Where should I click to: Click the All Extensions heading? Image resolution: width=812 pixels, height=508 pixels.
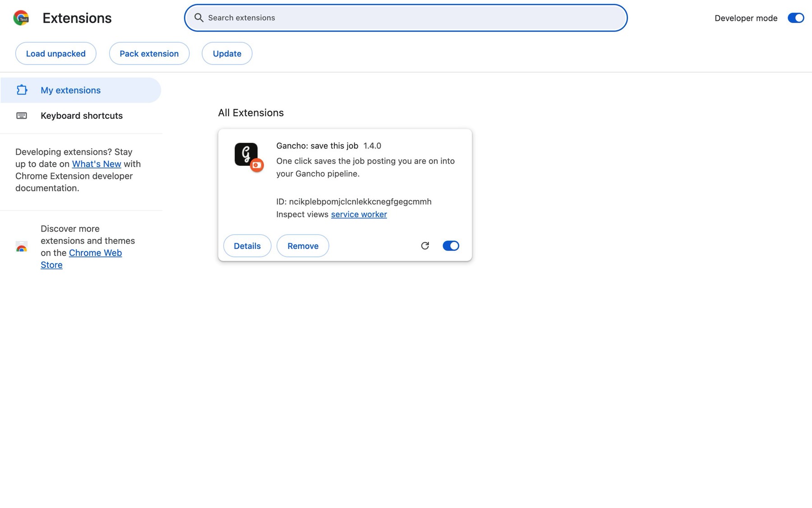tap(251, 113)
